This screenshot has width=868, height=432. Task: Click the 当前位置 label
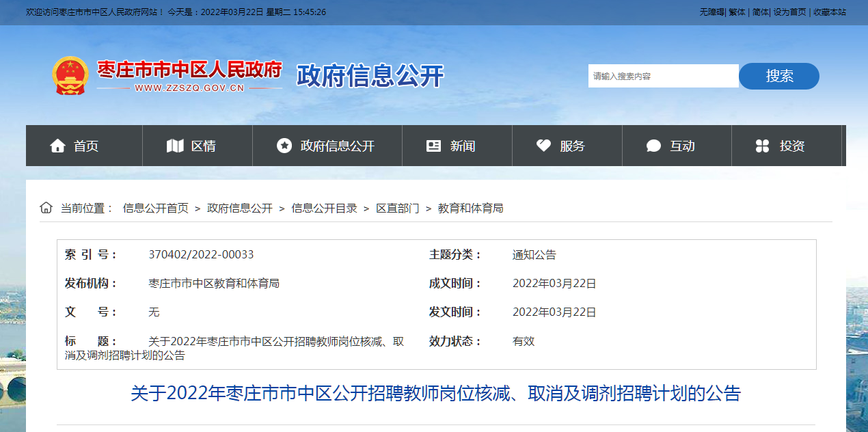(x=87, y=208)
